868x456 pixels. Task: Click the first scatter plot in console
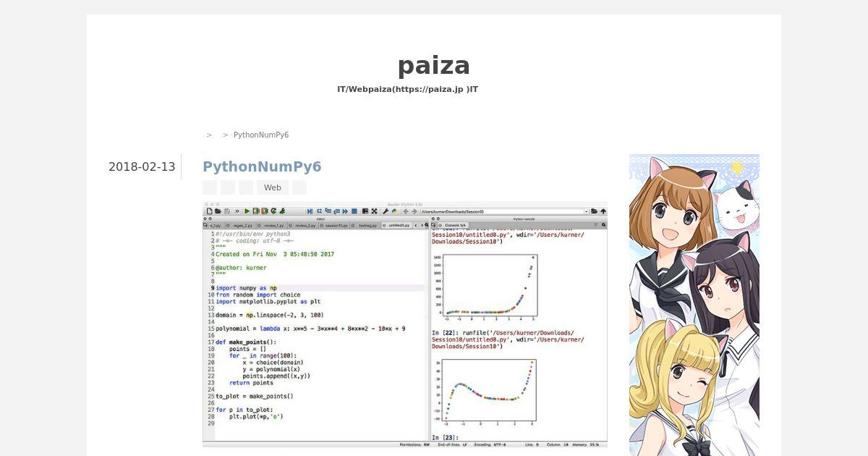[x=485, y=287]
